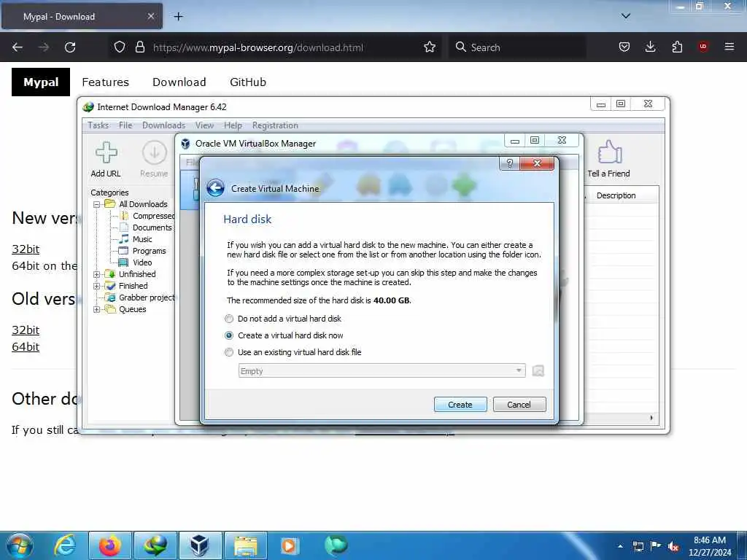Image resolution: width=747 pixels, height=560 pixels.
Task: Choose the folder icon to browse for disk file
Action: (538, 370)
